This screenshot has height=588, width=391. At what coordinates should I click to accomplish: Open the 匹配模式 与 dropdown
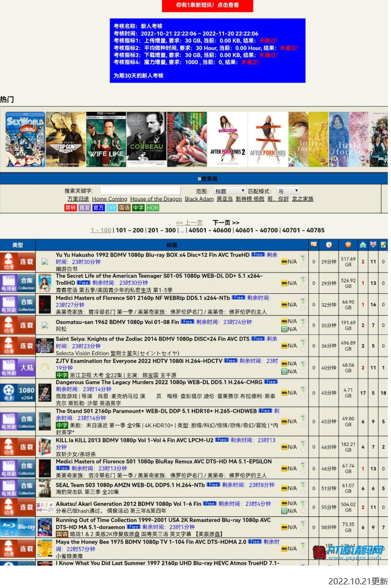(288, 191)
